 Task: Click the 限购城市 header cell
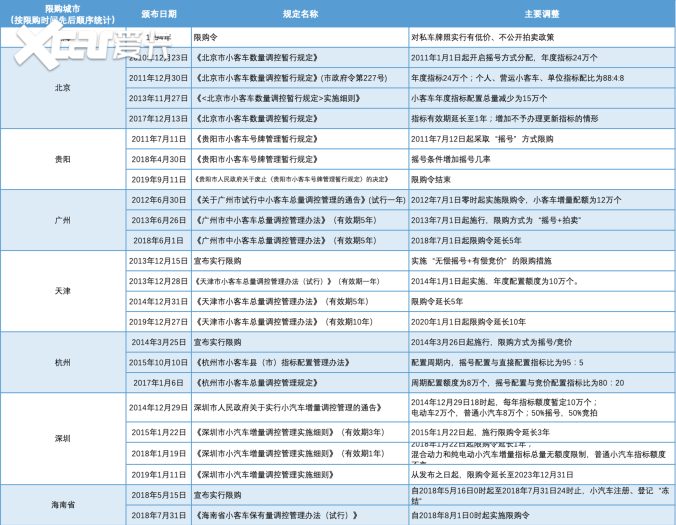[x=62, y=13]
